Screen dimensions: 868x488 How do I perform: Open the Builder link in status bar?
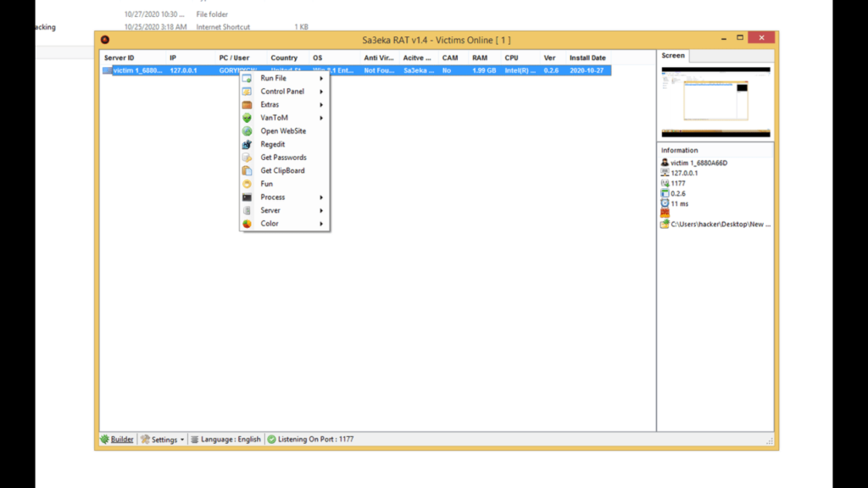(x=122, y=440)
